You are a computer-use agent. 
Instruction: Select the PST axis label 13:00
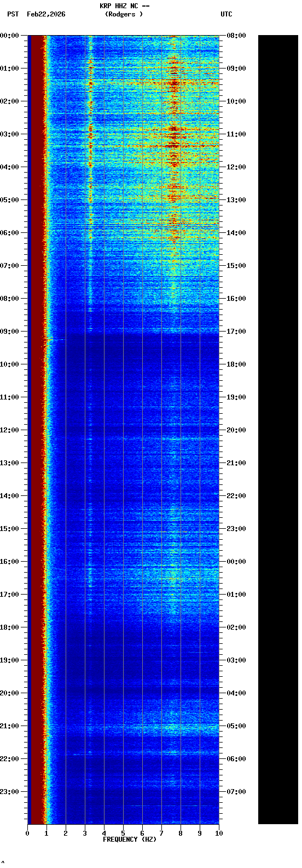pyautogui.click(x=9, y=463)
